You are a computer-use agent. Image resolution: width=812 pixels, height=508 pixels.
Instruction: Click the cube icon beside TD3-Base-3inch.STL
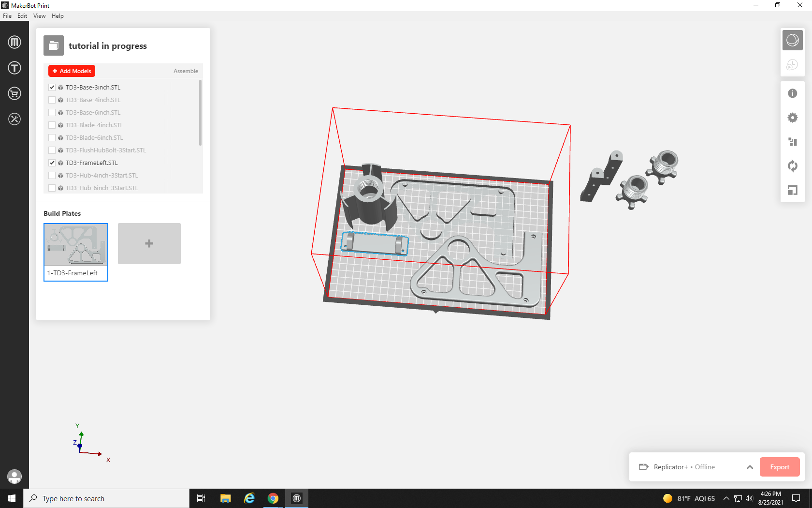click(x=61, y=88)
